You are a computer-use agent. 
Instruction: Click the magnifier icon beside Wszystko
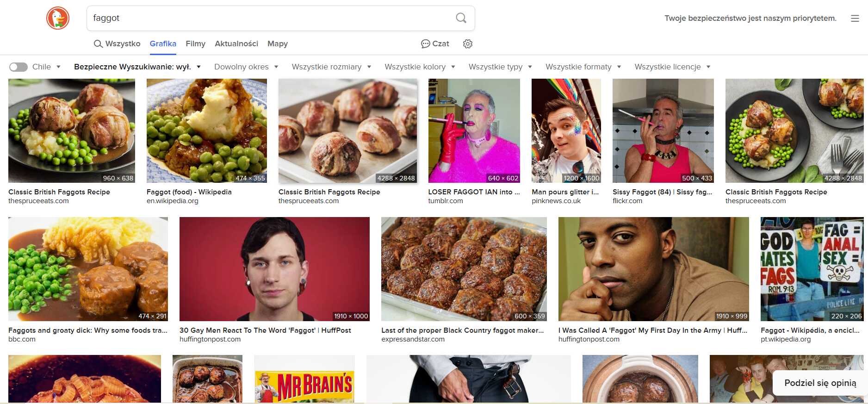coord(98,44)
